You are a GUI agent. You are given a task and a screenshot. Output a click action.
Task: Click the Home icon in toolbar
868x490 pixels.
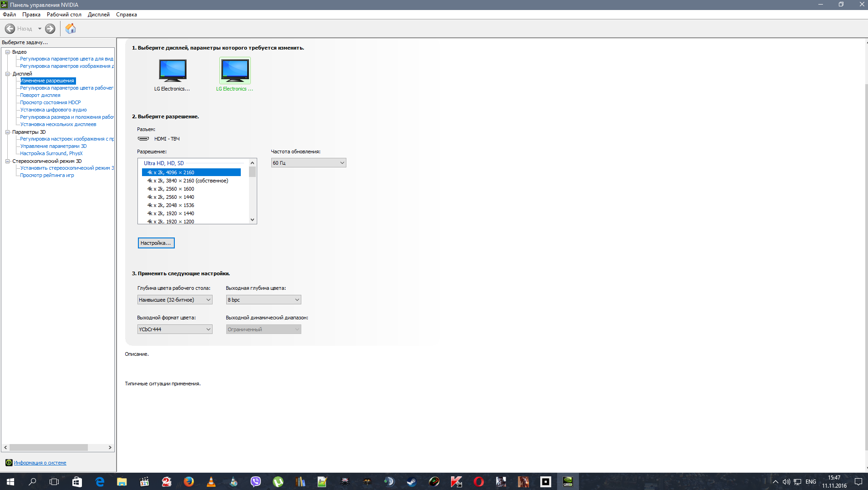pos(71,29)
